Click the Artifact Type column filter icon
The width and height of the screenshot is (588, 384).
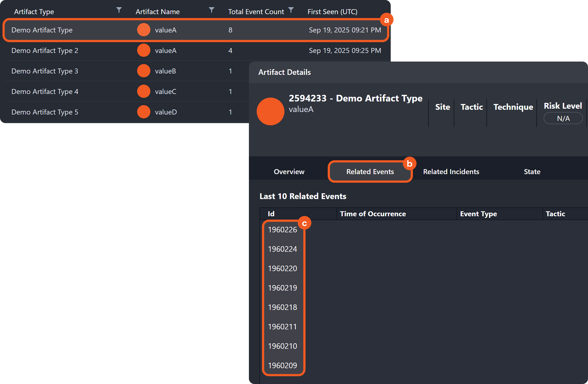(x=119, y=10)
